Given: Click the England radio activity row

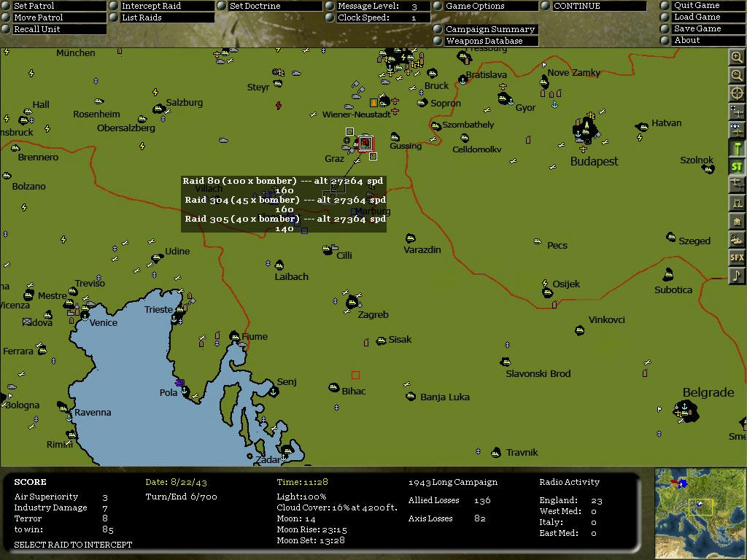Looking at the screenshot, I should (570, 500).
